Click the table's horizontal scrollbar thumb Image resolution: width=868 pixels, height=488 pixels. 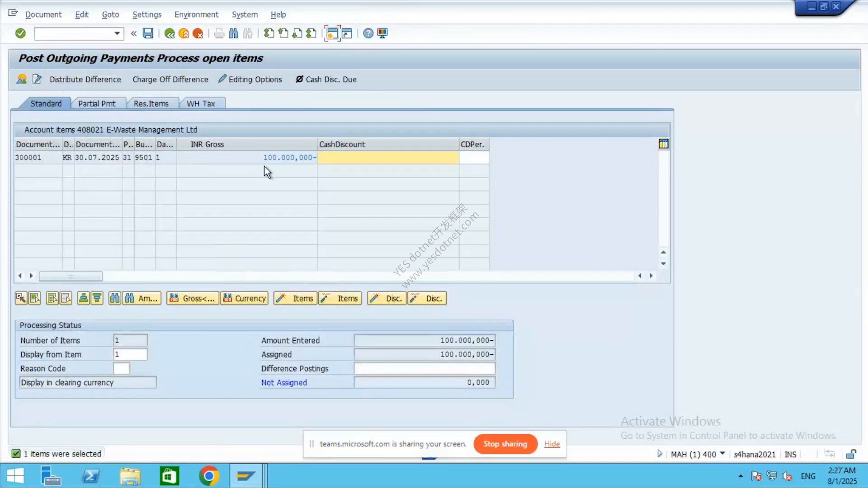[x=71, y=276]
